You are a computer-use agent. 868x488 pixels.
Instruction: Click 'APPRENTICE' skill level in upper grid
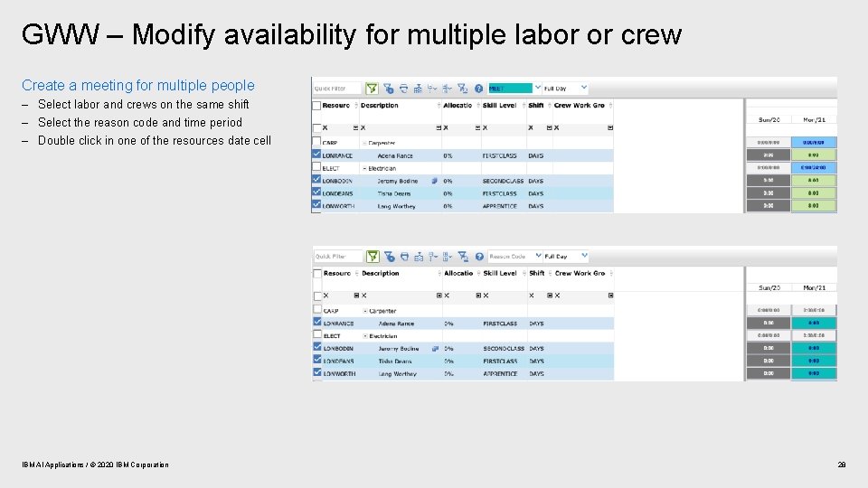point(500,206)
